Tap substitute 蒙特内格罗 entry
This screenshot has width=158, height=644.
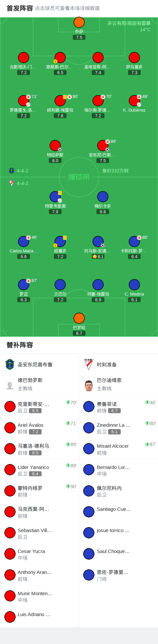click(x=40, y=491)
